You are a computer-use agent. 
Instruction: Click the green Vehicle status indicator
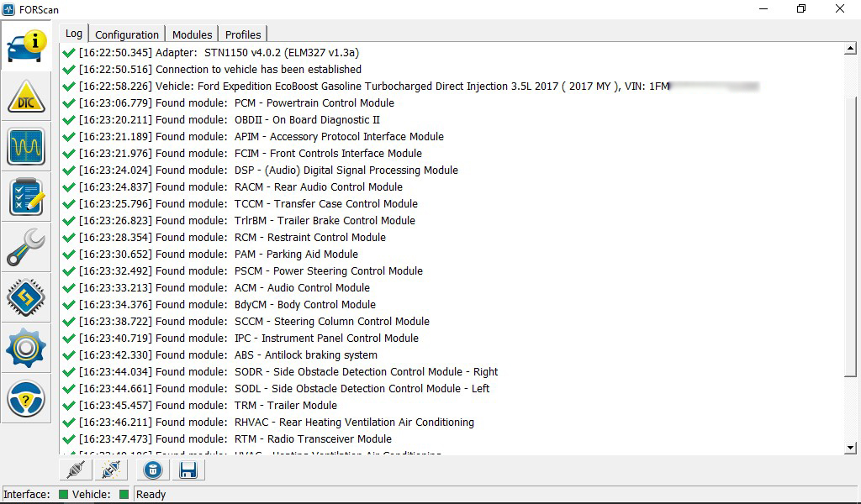(124, 494)
